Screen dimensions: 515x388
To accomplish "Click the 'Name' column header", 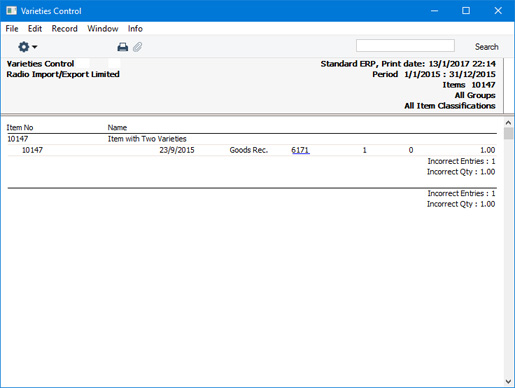I will (x=117, y=128).
